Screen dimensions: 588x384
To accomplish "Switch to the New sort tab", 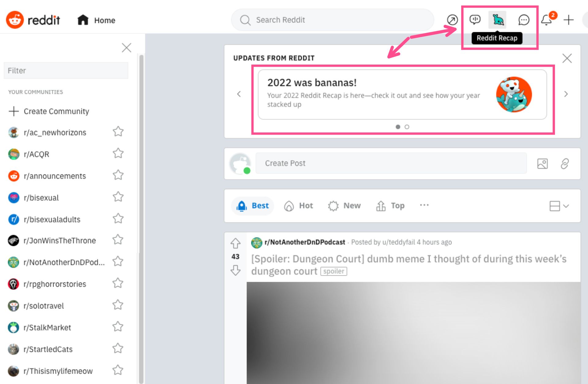I will [x=345, y=206].
